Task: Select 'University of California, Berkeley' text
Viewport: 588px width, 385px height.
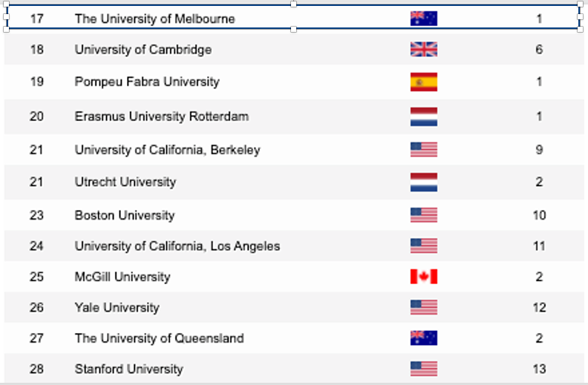Action: [168, 150]
